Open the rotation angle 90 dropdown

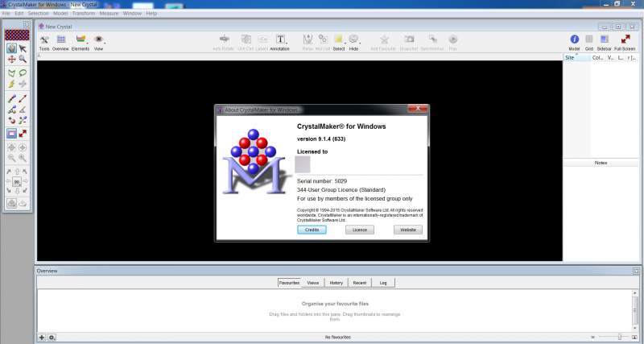click(17, 181)
